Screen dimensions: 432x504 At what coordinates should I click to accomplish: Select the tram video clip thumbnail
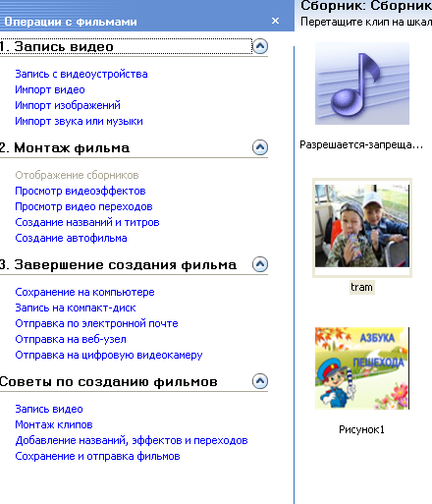point(362,226)
